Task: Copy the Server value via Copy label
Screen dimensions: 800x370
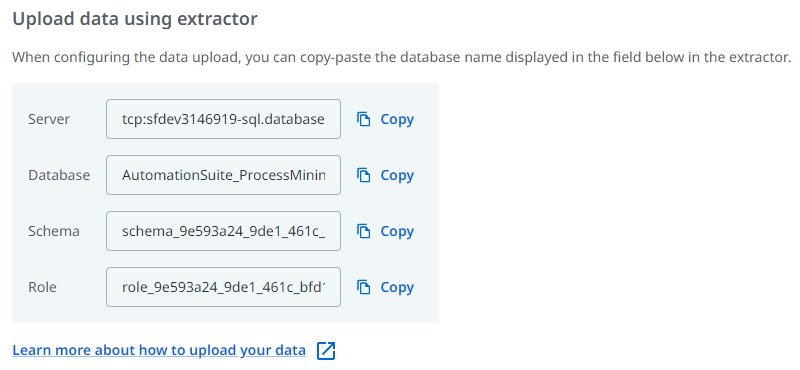Action: pos(397,119)
